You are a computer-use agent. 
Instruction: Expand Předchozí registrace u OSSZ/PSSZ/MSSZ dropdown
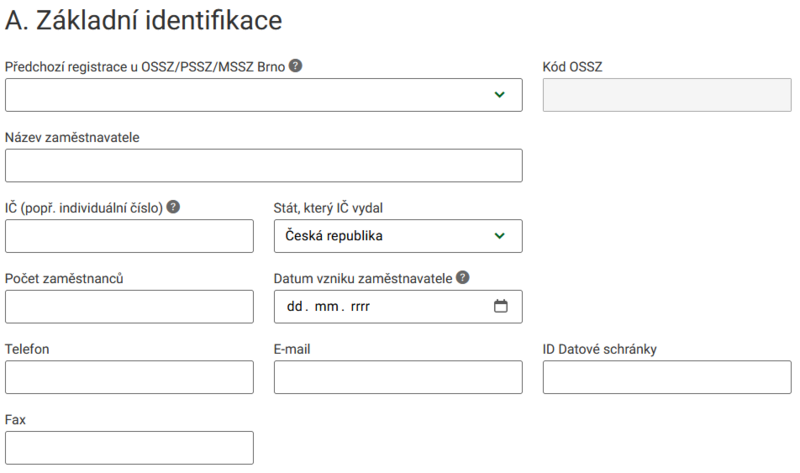point(264,95)
